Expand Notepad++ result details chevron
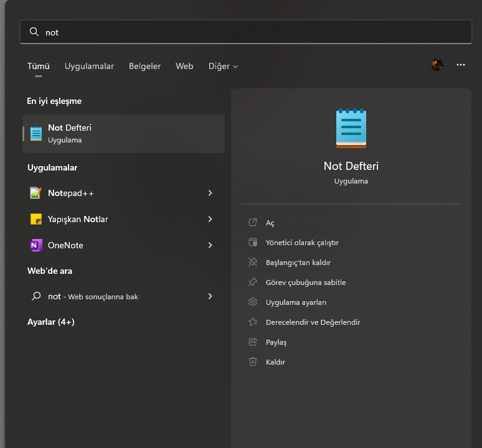 click(x=210, y=193)
